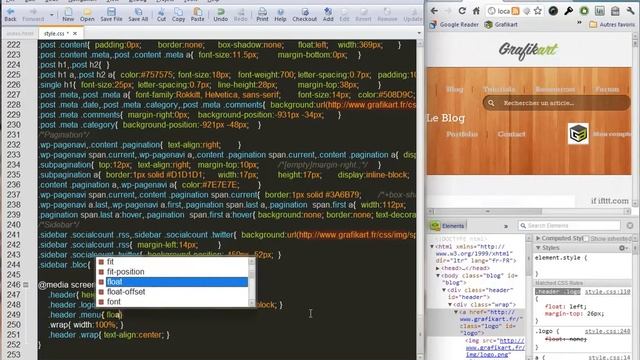Click the Save File toolbar icon

pyautogui.click(x=111, y=15)
